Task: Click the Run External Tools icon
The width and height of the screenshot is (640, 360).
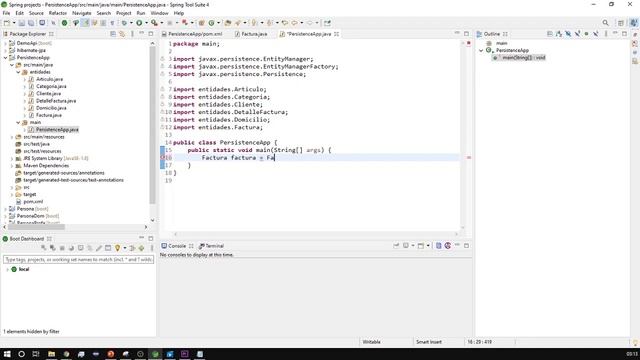Action: click(x=154, y=23)
